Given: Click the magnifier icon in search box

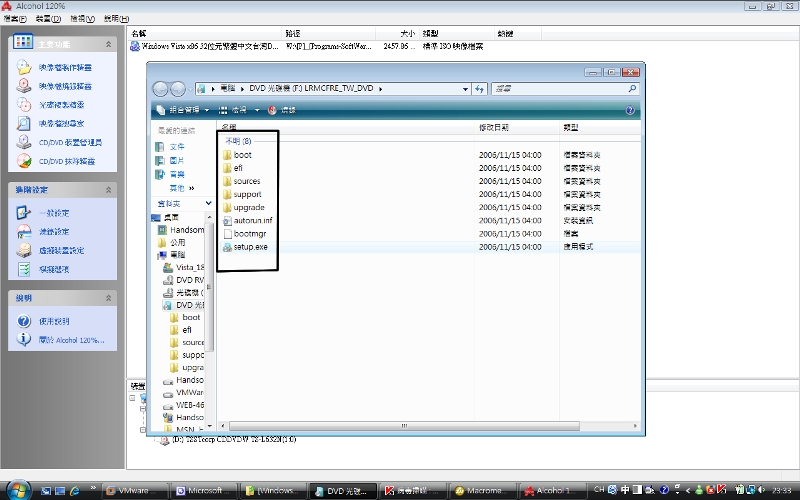Looking at the screenshot, I should click(633, 89).
